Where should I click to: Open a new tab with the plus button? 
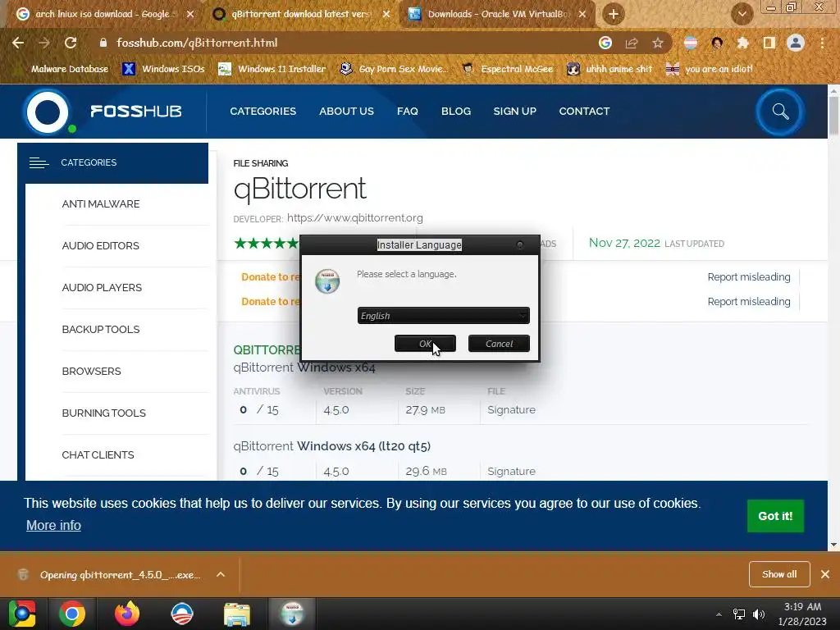(x=614, y=14)
